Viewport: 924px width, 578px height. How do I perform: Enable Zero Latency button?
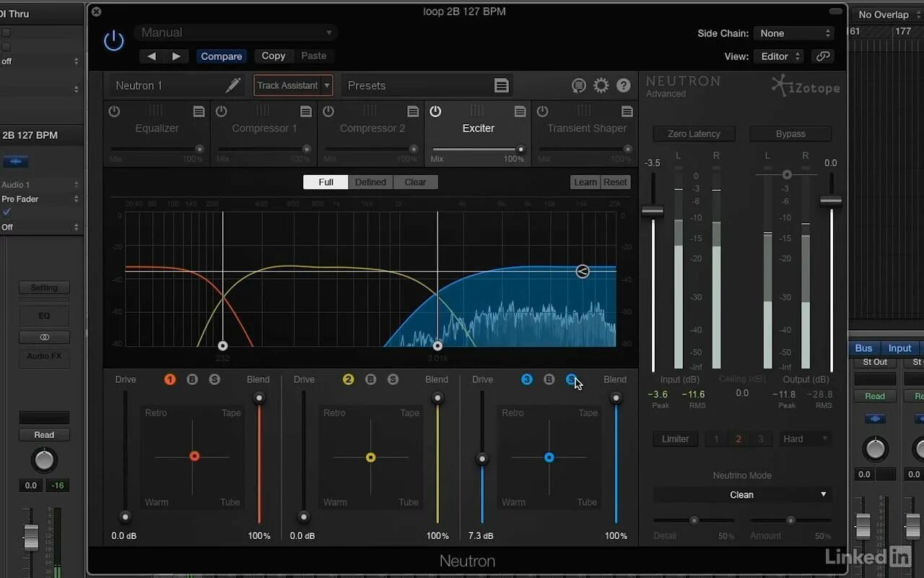click(x=694, y=134)
